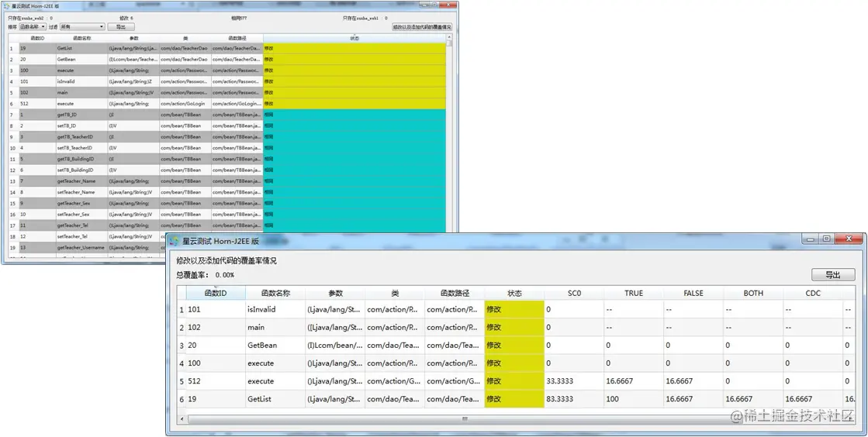
Task: Click 函数路径 header in back window
Action: point(237,38)
